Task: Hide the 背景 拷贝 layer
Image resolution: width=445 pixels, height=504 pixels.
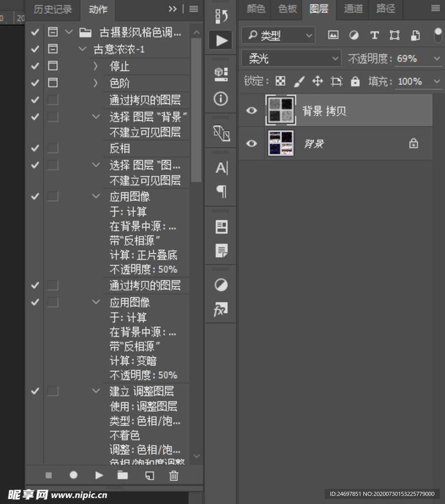Action: (251, 110)
